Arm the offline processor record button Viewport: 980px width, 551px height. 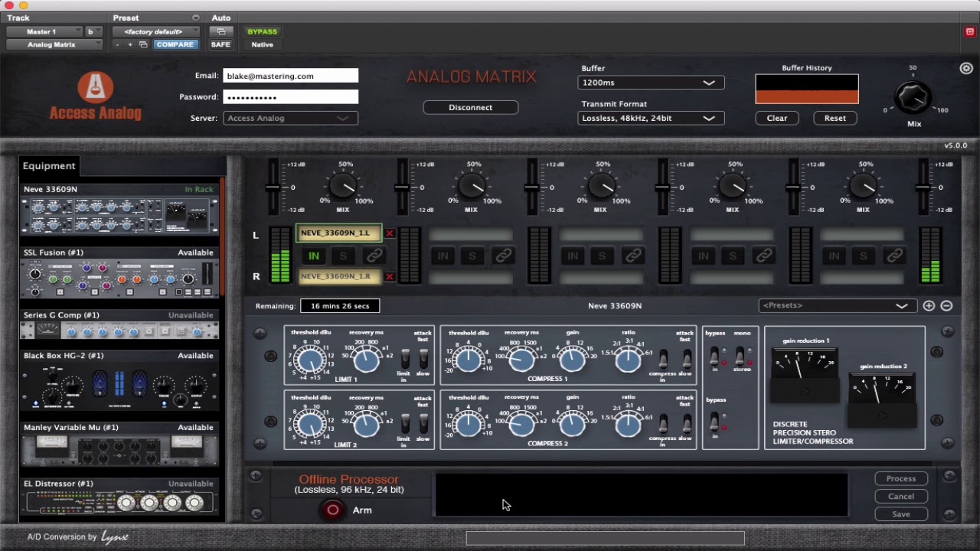(x=332, y=510)
